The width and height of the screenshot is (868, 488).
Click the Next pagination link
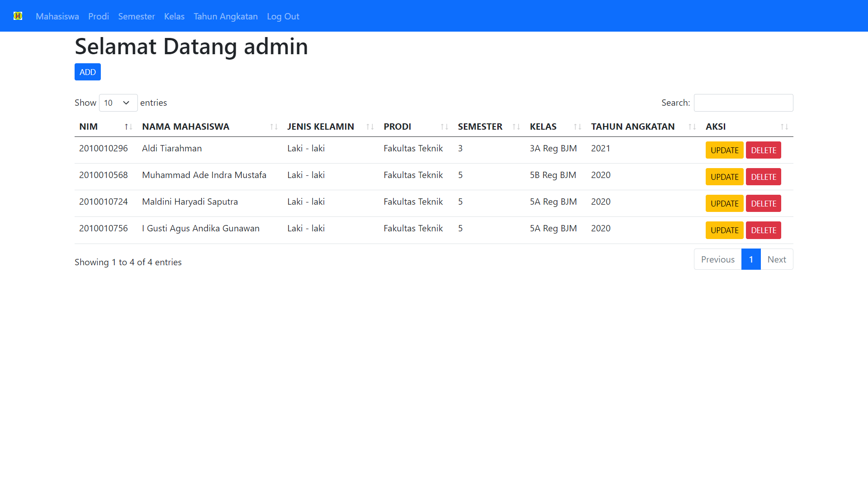777,259
